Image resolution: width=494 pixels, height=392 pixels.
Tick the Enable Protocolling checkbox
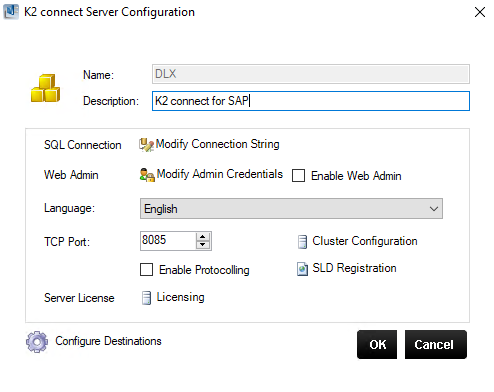point(146,270)
